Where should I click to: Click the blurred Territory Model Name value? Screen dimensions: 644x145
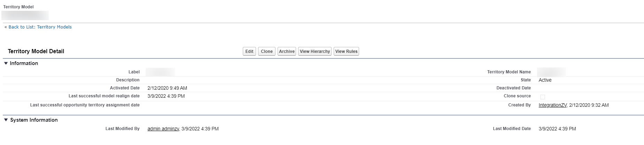[551, 72]
